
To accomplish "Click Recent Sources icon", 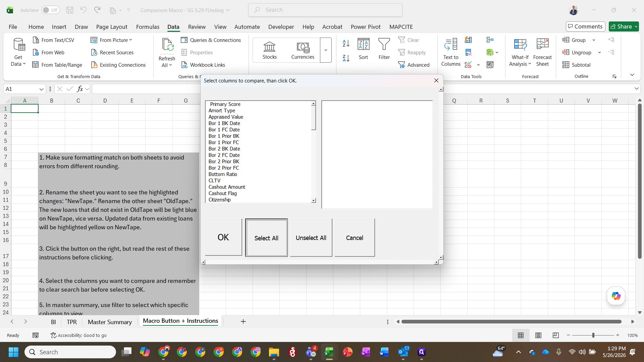I will click(x=94, y=52).
